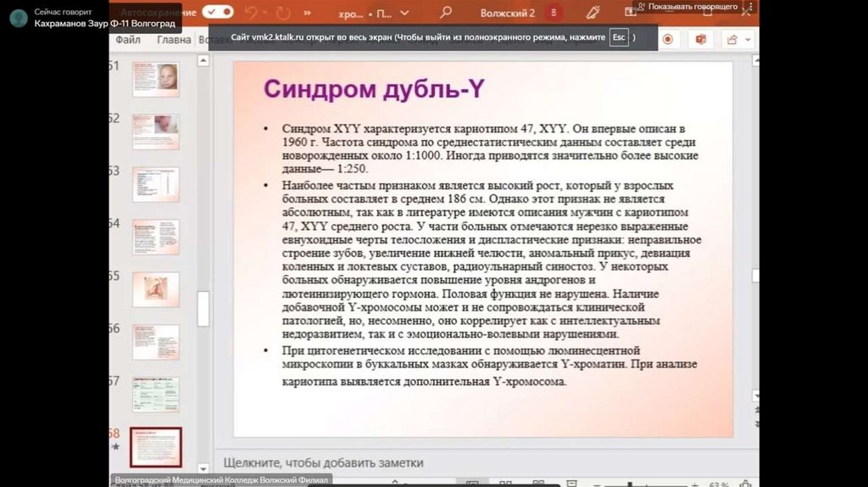Click the Undo arrow icon

[x=251, y=13]
